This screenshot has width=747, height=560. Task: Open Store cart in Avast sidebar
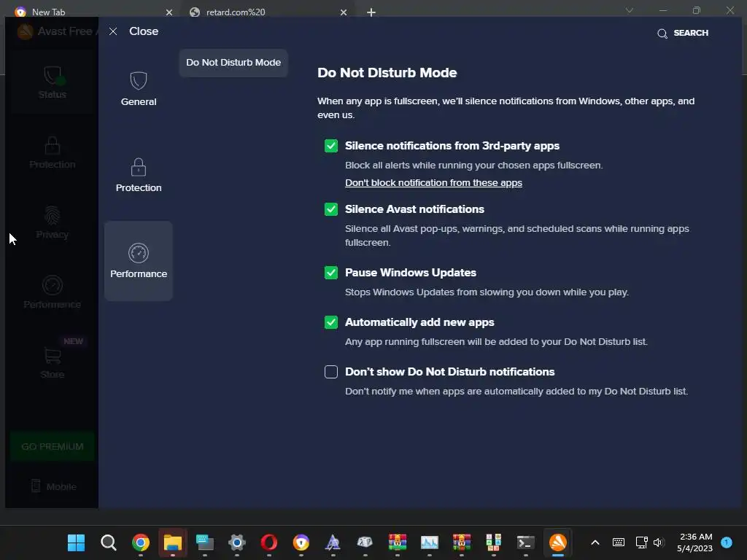53,362
